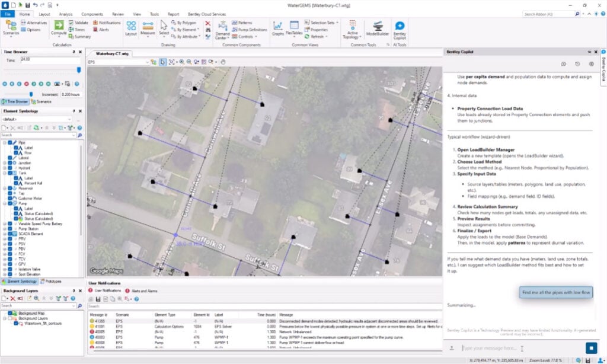The height and width of the screenshot is (364, 607).
Task: Open Bentley Copilot from ribbon
Action: pos(400,30)
